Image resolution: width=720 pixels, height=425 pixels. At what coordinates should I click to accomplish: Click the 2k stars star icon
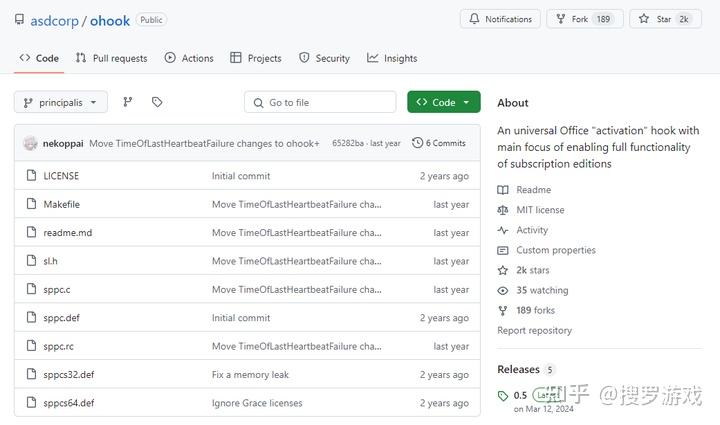point(503,270)
